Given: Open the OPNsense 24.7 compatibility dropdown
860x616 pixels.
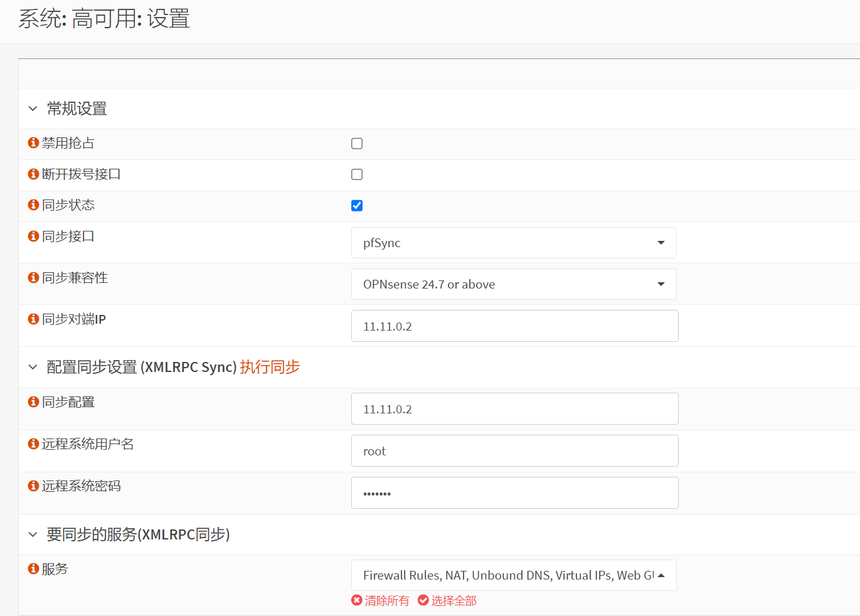Looking at the screenshot, I should (513, 284).
